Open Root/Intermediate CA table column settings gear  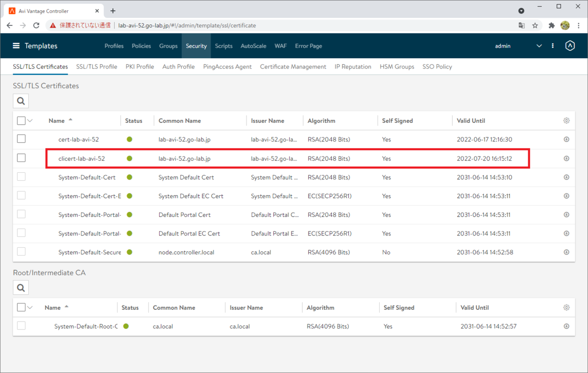coord(566,307)
